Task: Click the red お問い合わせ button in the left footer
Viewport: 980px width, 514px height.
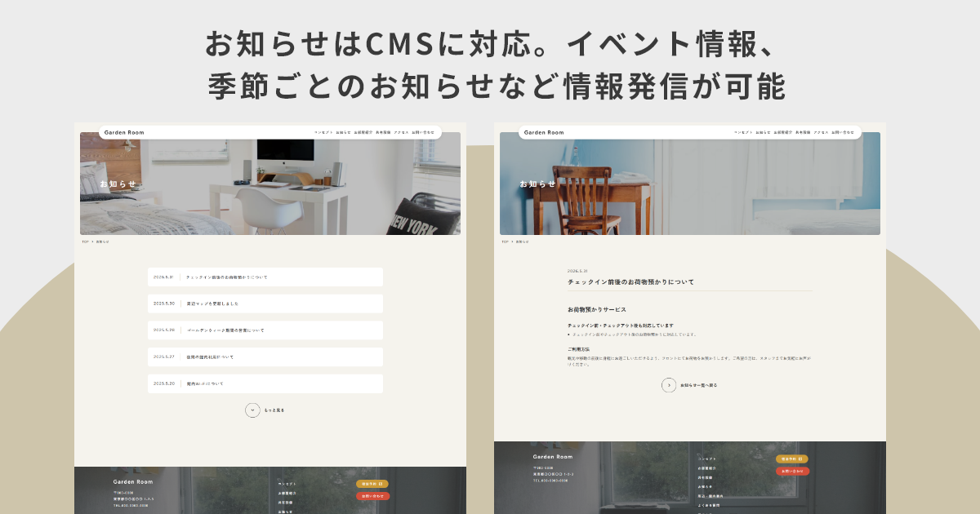Action: (x=372, y=496)
